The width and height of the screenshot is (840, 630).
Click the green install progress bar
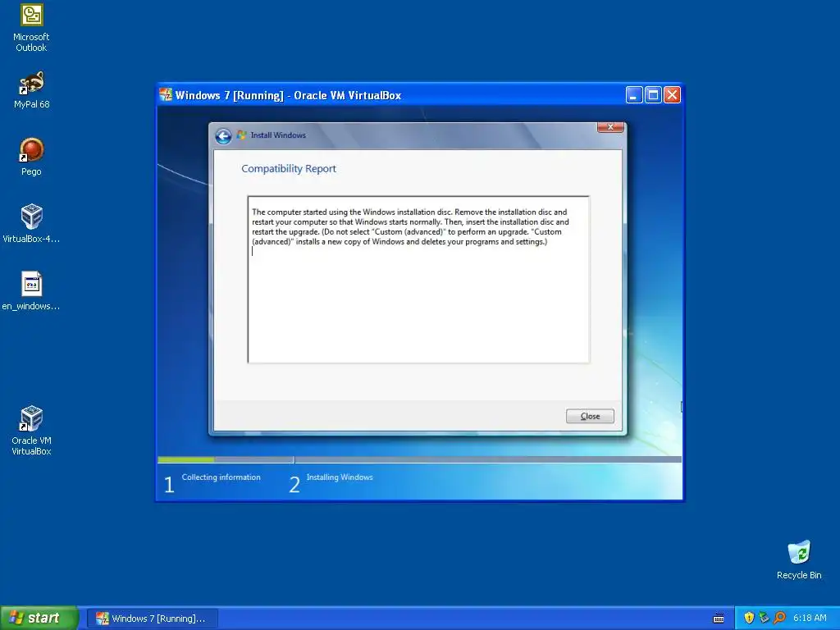(186, 459)
